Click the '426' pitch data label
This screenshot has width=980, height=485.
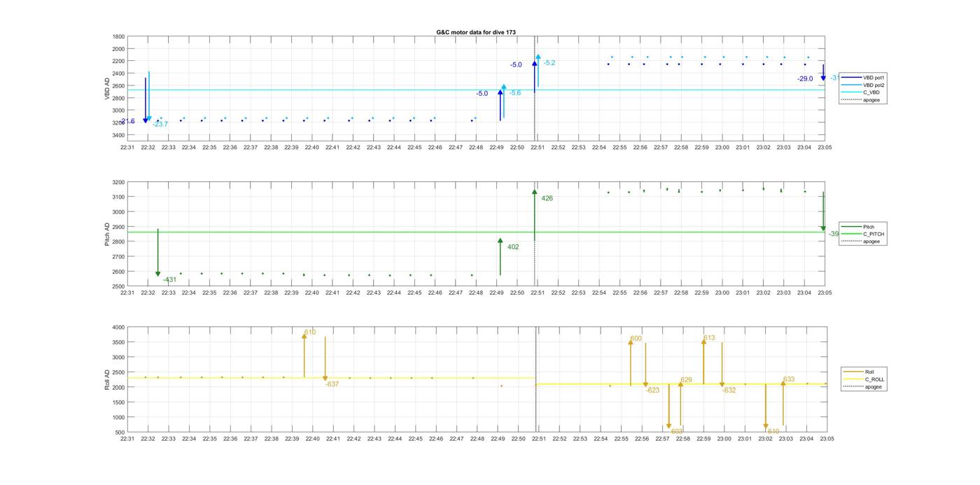coord(547,199)
